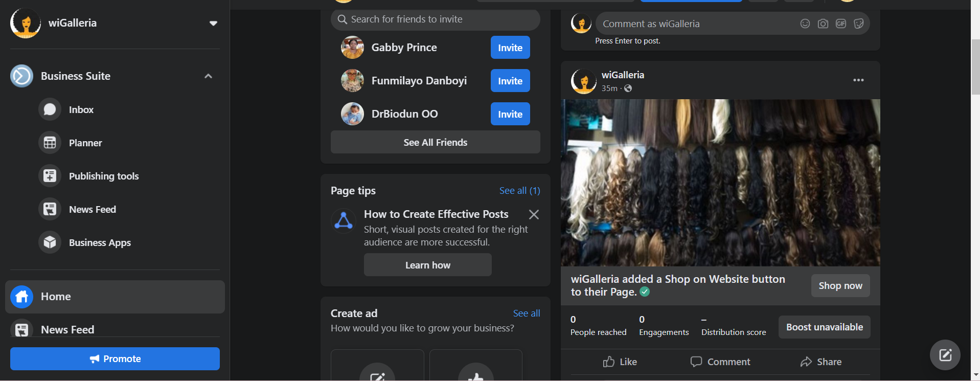Select the Home menu item

pyautogui.click(x=115, y=297)
